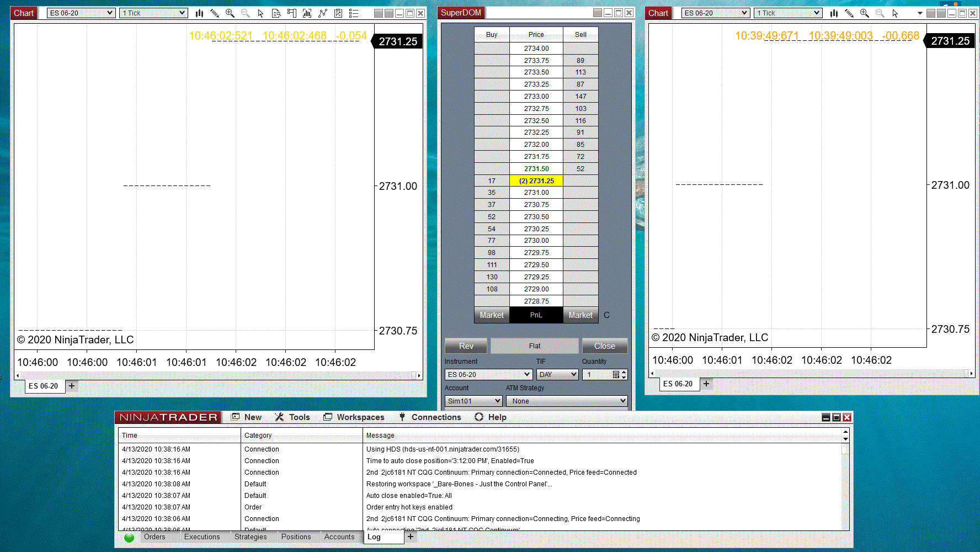This screenshot has width=980, height=552.
Task: Click the Close position button in SuperDOM
Action: (x=605, y=346)
